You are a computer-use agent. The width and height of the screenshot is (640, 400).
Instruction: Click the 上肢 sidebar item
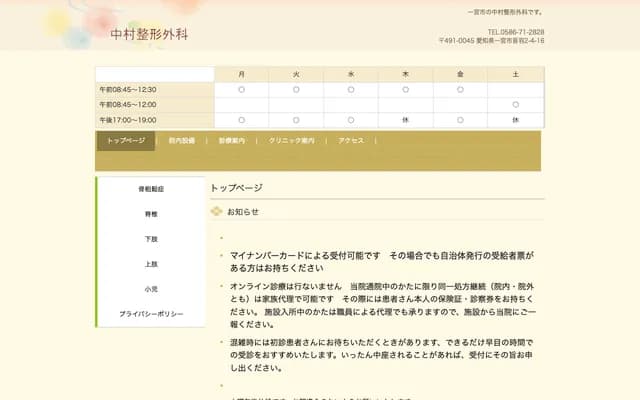(x=151, y=264)
